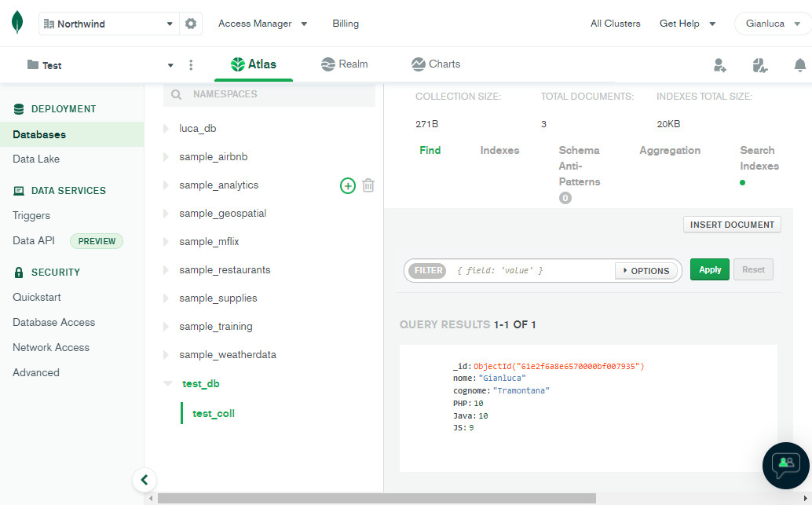Open the Test project selector dropdown
Viewport: 812px width, 505px height.
(170, 65)
